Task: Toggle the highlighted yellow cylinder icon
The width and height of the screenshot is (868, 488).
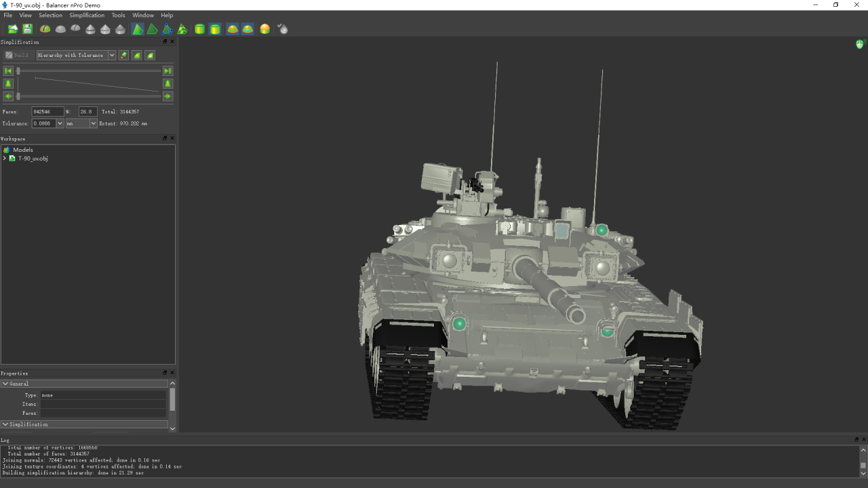Action: tap(215, 28)
